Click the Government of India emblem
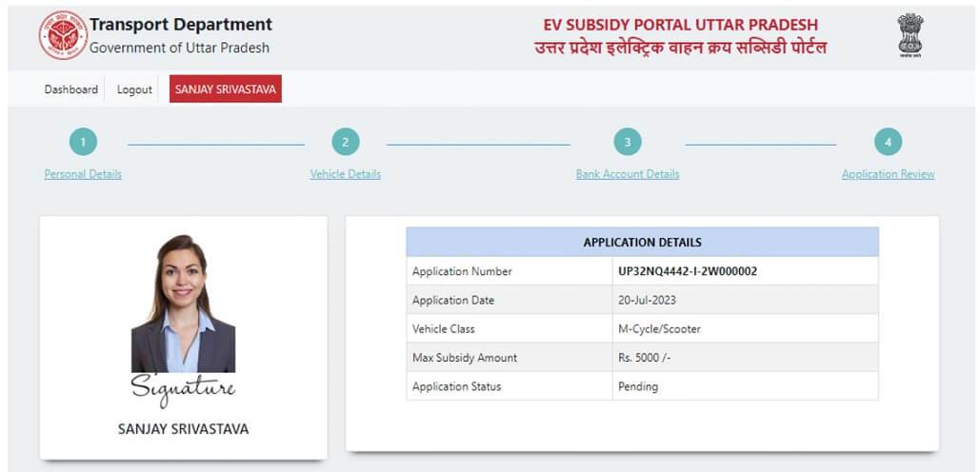Image resolution: width=980 pixels, height=472 pixels. [x=910, y=35]
